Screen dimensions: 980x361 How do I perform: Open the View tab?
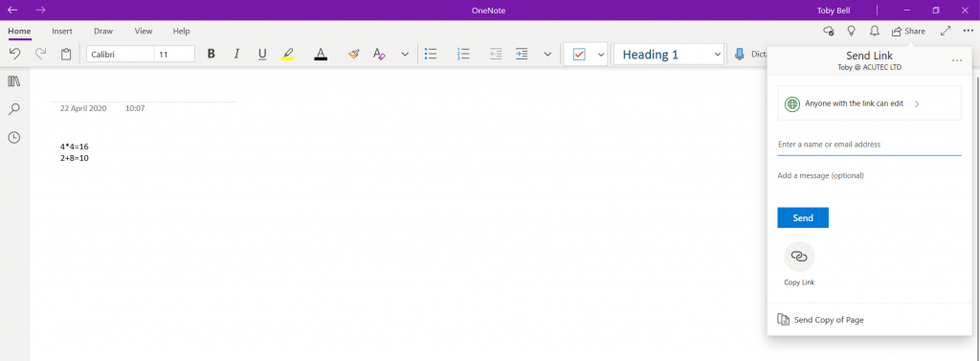click(x=144, y=32)
